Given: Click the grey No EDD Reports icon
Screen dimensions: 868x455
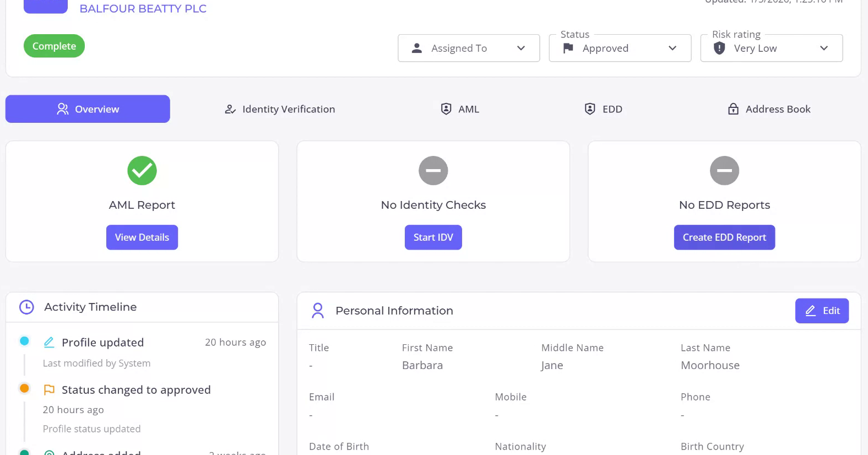Looking at the screenshot, I should tap(724, 171).
